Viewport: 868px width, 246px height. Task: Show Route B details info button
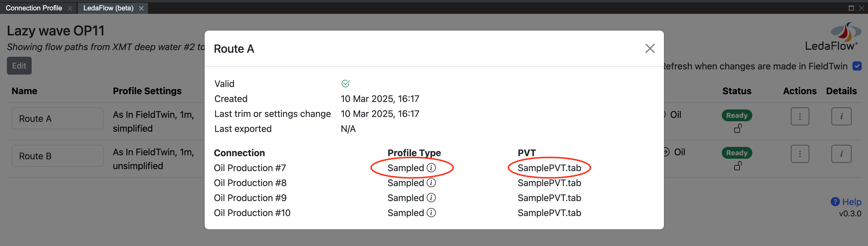(841, 154)
